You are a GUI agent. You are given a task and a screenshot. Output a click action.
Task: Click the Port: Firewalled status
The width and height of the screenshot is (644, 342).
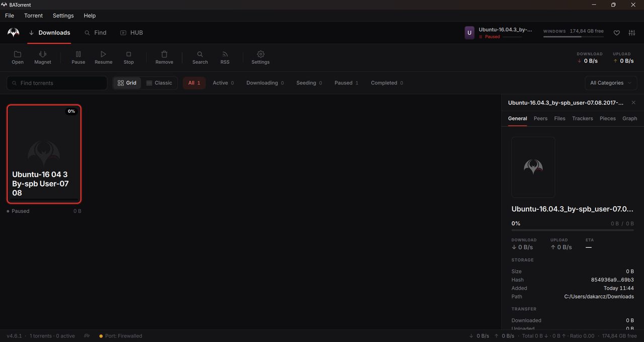coord(121,336)
